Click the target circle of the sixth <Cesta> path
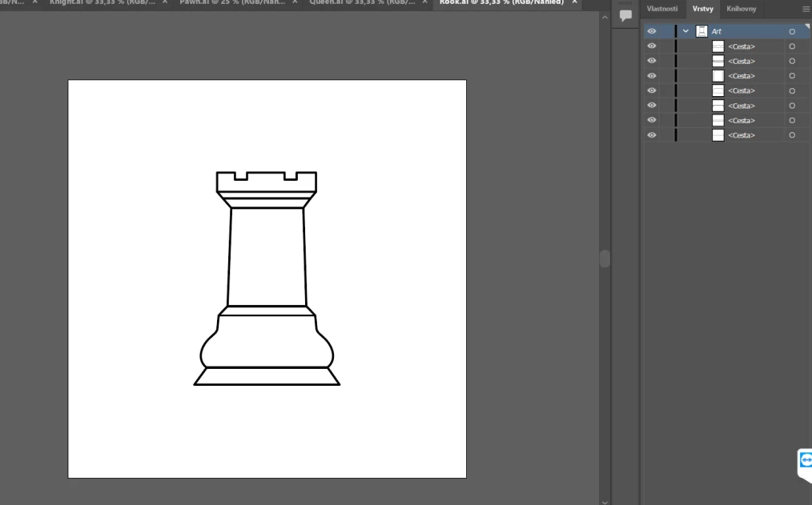The image size is (812, 505). point(792,121)
